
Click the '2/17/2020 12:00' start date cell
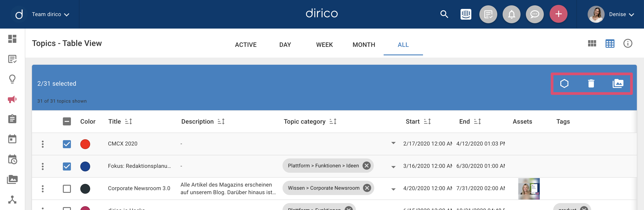click(427, 144)
